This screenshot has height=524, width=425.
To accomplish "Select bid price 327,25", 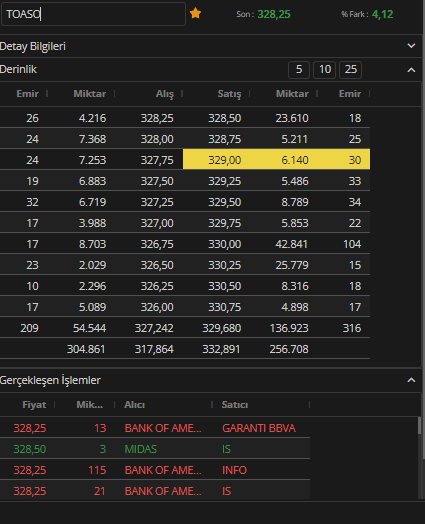I will tap(157, 202).
